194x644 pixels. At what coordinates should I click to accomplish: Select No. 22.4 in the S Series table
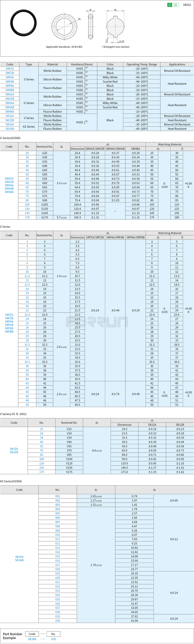(27, 315)
